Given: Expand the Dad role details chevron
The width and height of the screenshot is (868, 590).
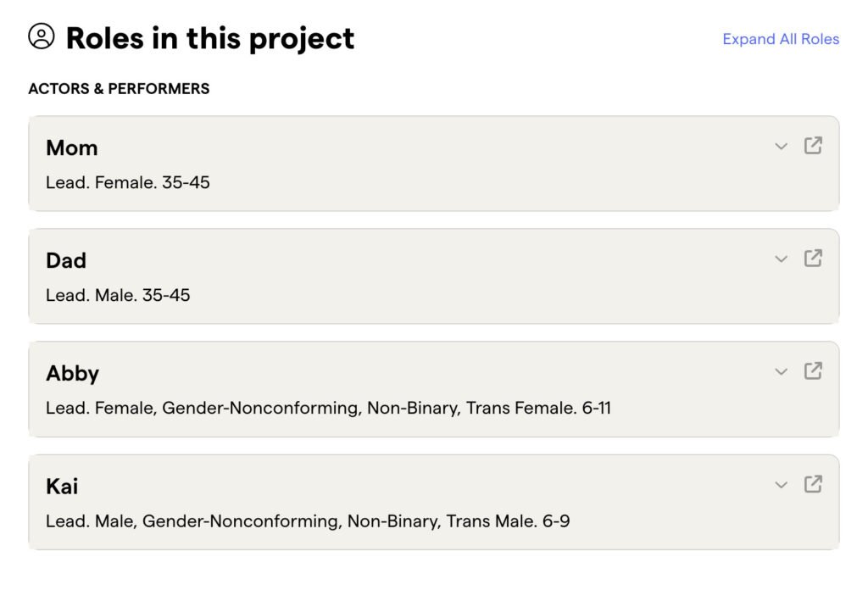Looking at the screenshot, I should pos(781,259).
